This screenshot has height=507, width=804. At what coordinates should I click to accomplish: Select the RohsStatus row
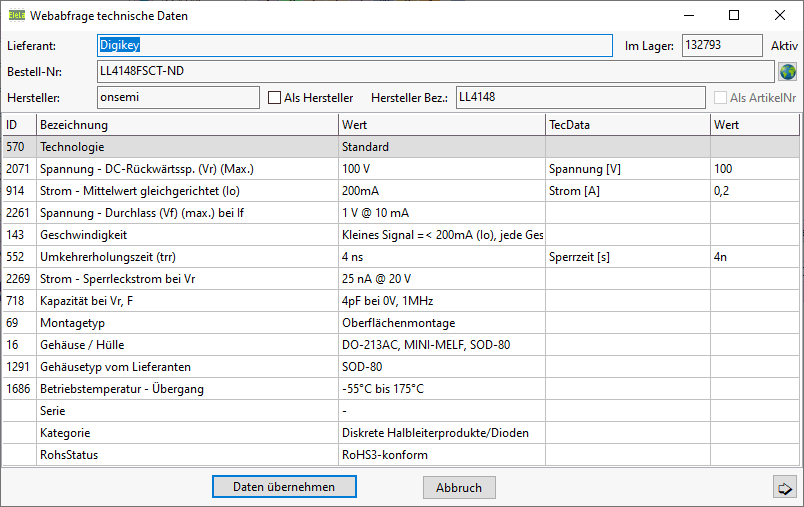(186, 455)
